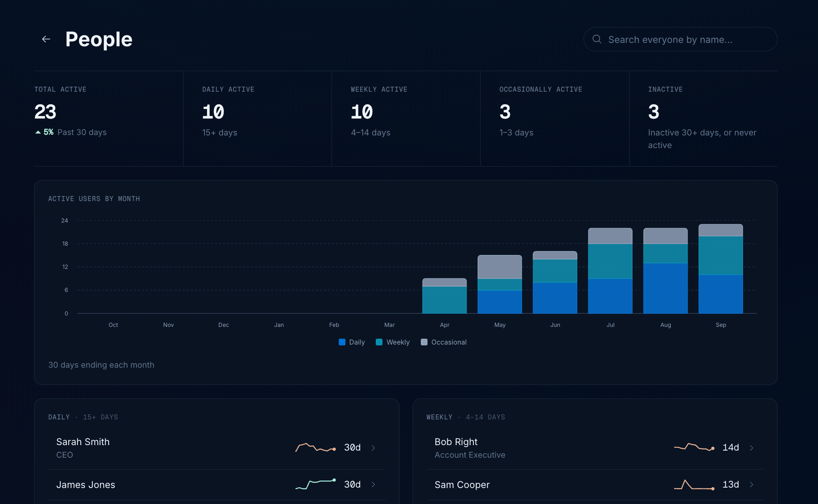Click the May bar in the chart
The width and height of the screenshot is (818, 504).
tap(500, 284)
